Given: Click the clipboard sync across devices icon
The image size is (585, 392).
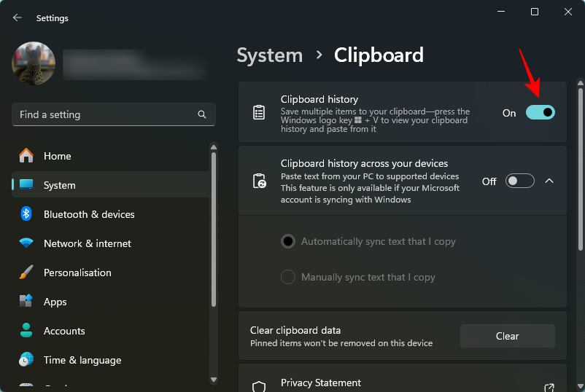Looking at the screenshot, I should point(259,181).
